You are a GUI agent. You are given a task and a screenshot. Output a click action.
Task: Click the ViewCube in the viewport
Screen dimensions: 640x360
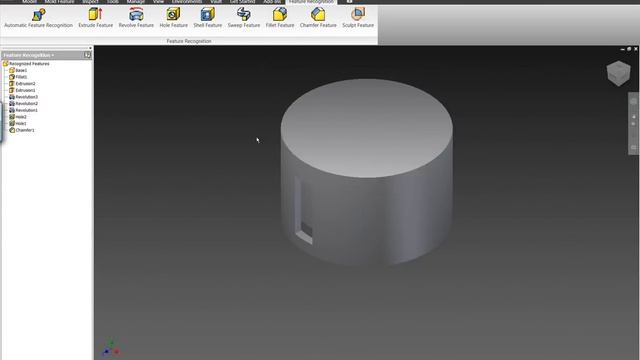tap(618, 73)
